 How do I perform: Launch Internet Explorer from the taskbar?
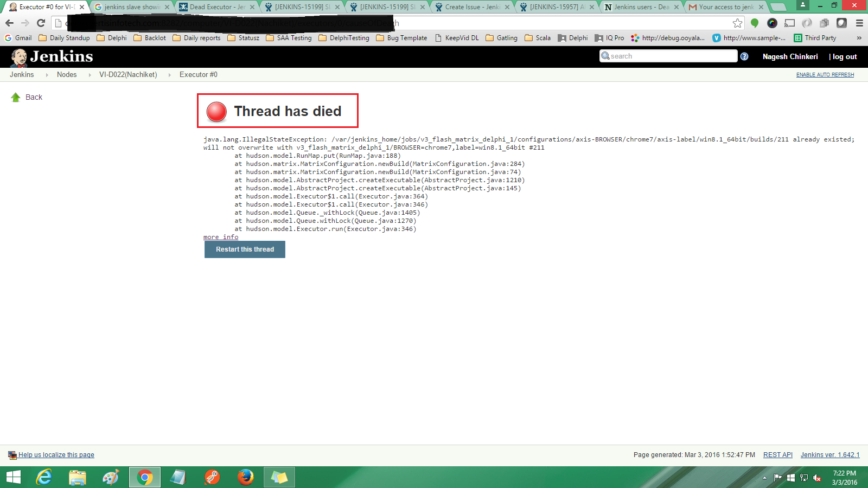pyautogui.click(x=44, y=477)
